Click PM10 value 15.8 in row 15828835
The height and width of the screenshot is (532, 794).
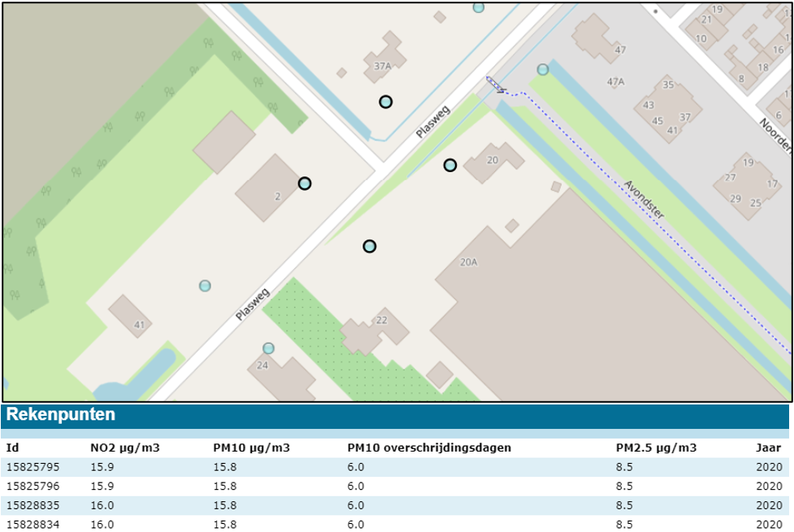point(225,506)
